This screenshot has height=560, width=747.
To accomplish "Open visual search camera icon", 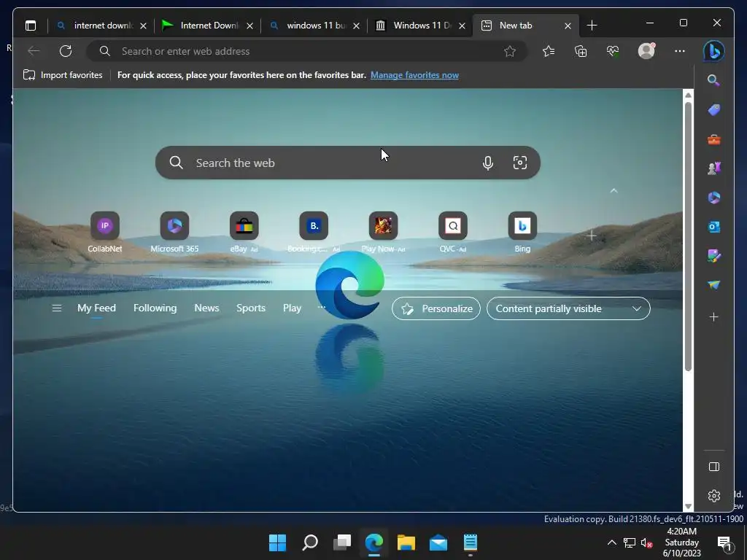I will point(519,163).
